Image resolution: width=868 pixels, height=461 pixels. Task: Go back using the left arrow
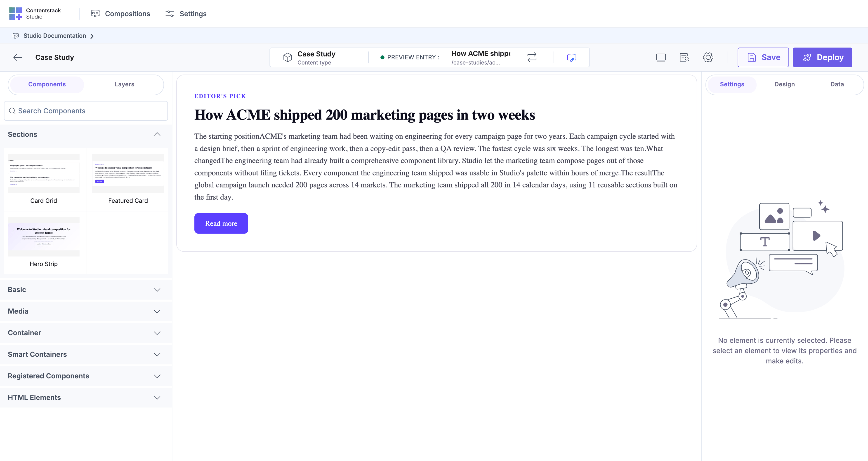18,57
